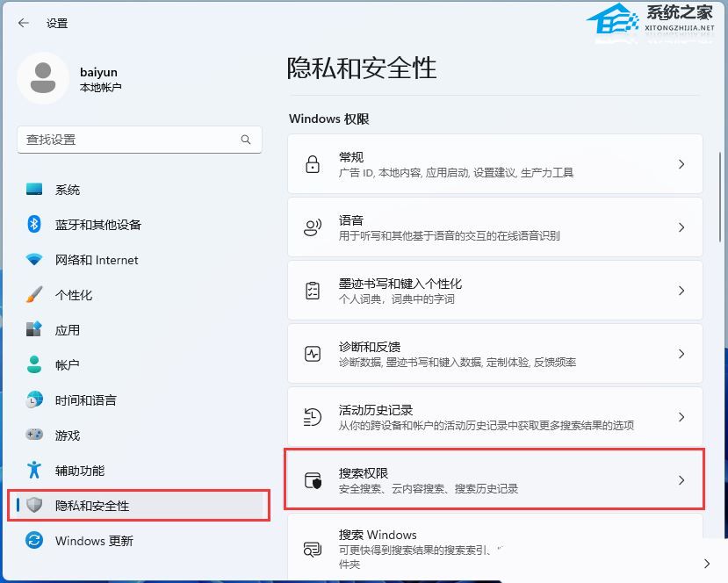Open 搜索 Windows indexing title
Image resolution: width=728 pixels, height=583 pixels.
[x=378, y=535]
